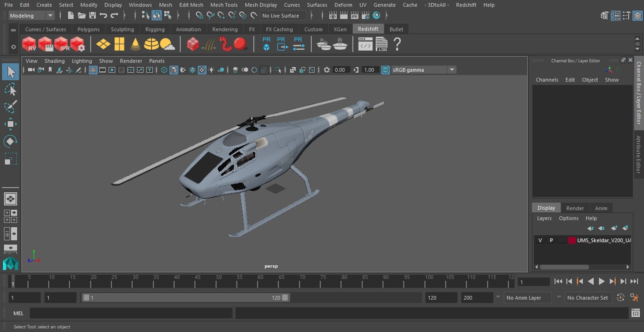Click the Play forwards button
Screen dimensions: 644x332
(602, 281)
